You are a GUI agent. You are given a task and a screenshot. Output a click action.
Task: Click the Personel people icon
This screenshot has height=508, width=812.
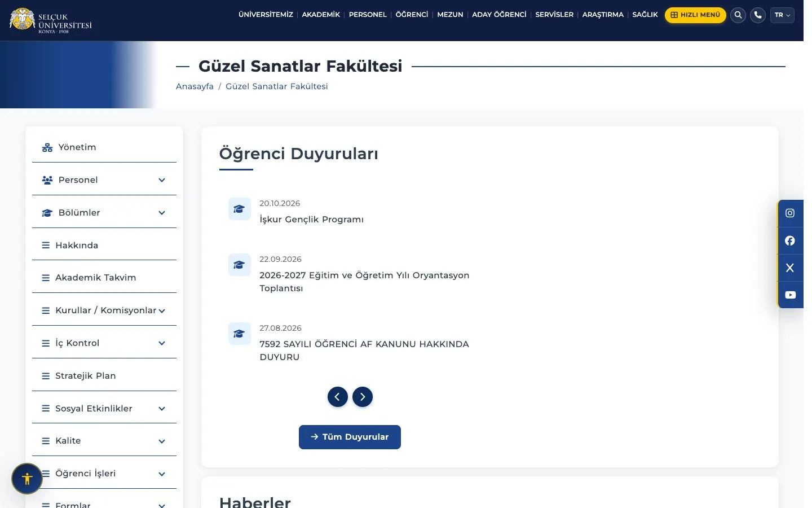(47, 180)
